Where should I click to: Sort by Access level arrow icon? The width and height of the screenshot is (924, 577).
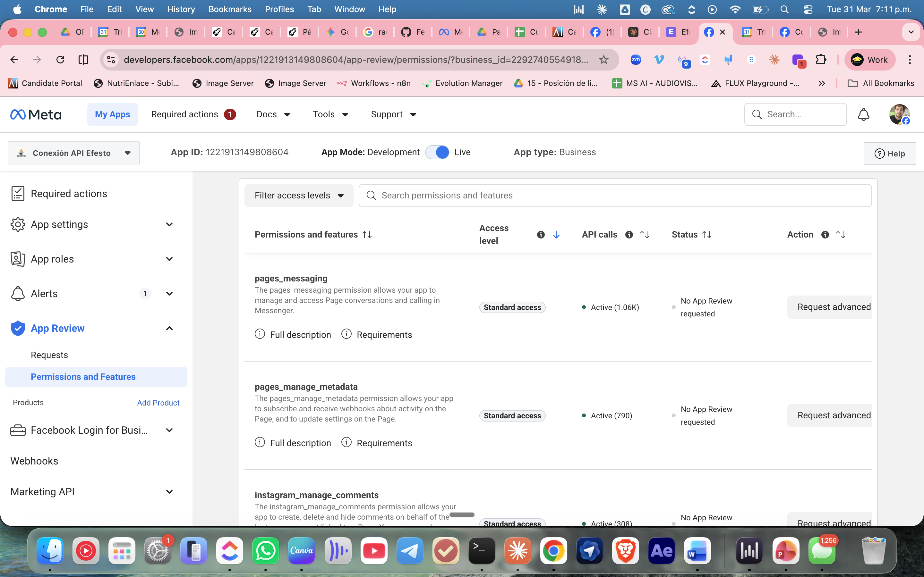click(x=556, y=235)
